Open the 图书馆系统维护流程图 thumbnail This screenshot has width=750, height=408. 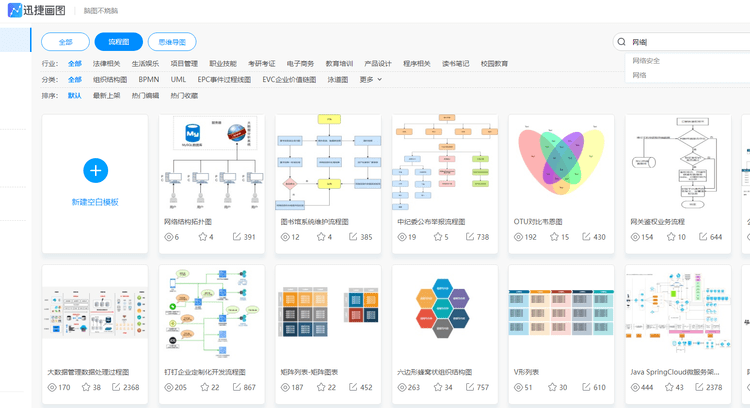328,164
